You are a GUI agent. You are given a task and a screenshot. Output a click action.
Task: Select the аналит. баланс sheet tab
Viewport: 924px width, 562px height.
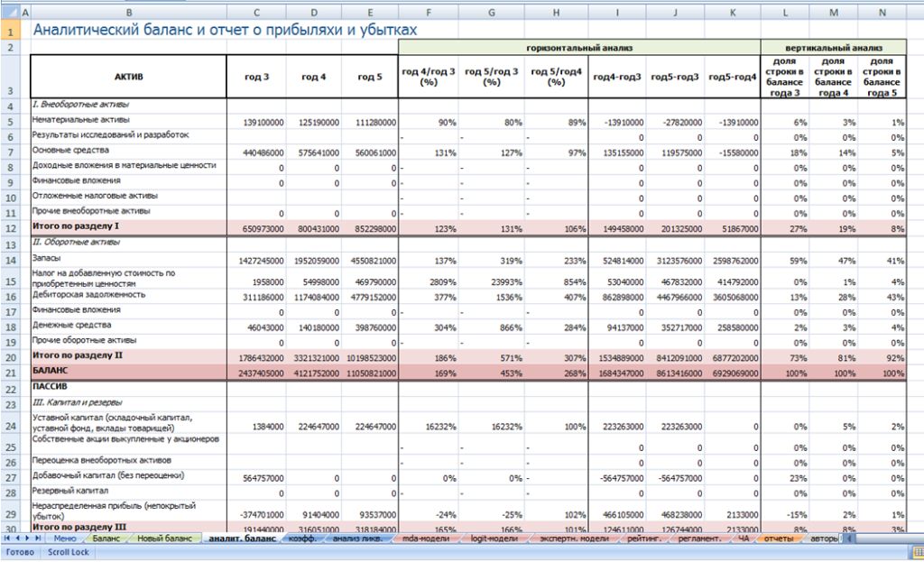[x=242, y=538]
